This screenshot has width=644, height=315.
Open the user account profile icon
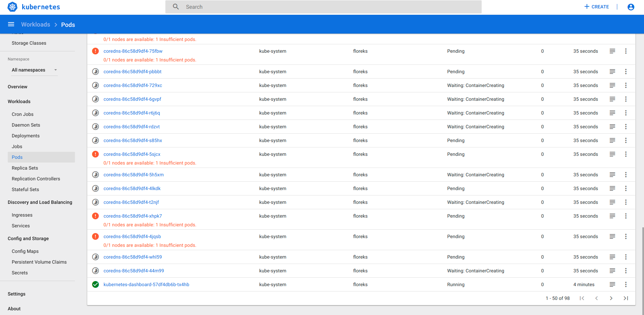[x=631, y=7]
